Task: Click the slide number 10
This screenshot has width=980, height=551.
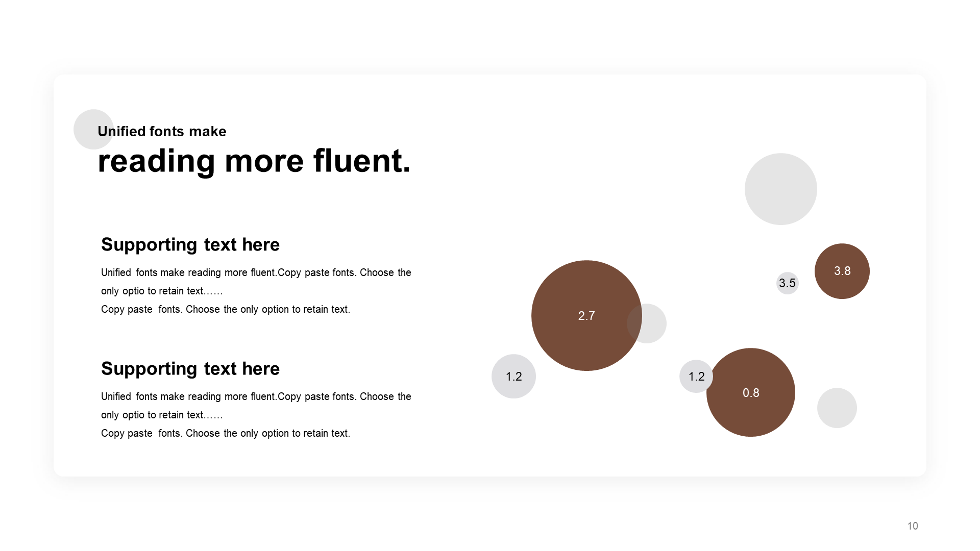Action: (913, 526)
